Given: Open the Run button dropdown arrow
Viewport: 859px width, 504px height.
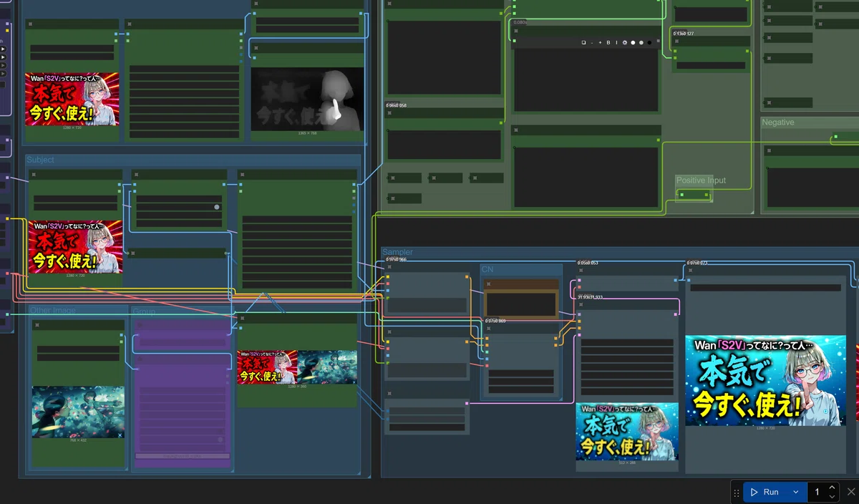Looking at the screenshot, I should tap(795, 492).
